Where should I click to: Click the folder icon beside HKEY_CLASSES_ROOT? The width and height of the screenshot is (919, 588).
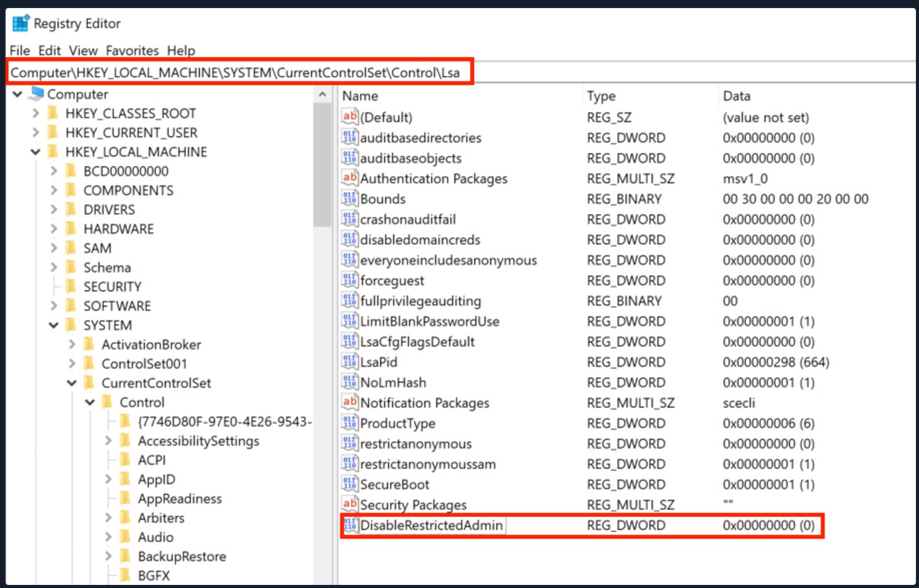[53, 113]
